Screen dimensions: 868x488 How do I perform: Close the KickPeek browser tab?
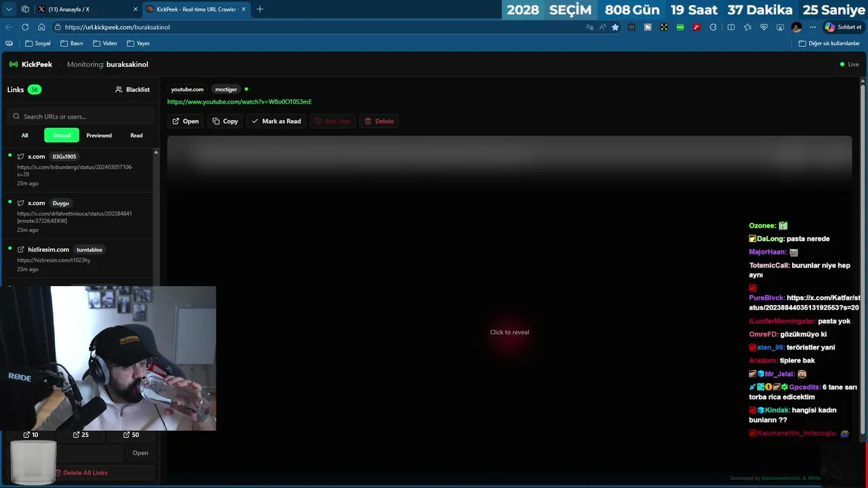point(243,9)
